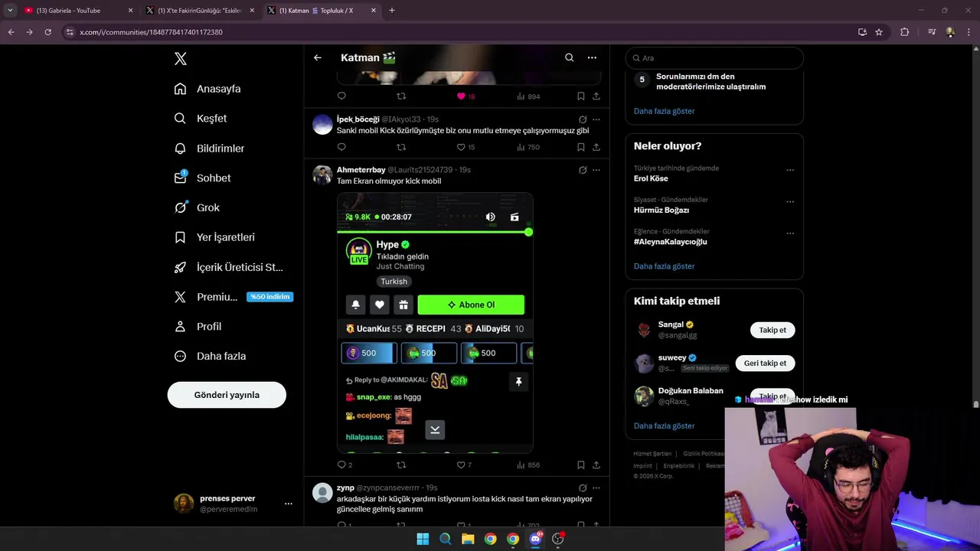
Task: Click the address bar URL
Action: click(x=151, y=32)
